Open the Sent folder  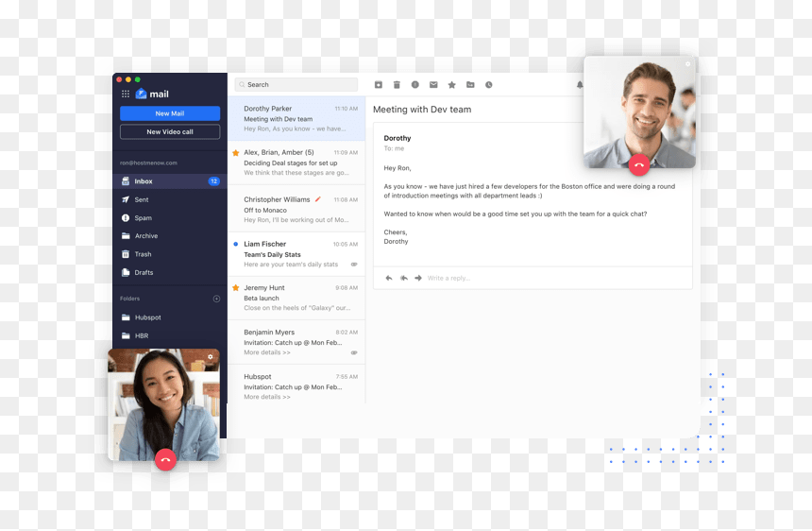point(170,199)
